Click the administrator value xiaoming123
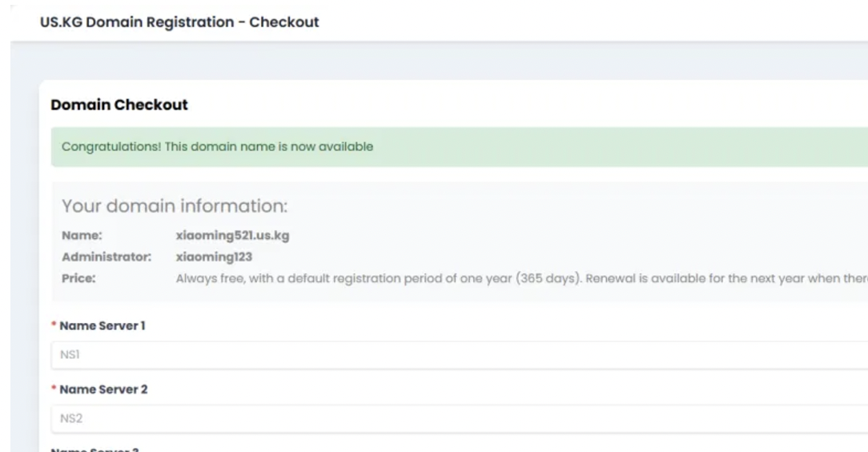 coord(214,257)
